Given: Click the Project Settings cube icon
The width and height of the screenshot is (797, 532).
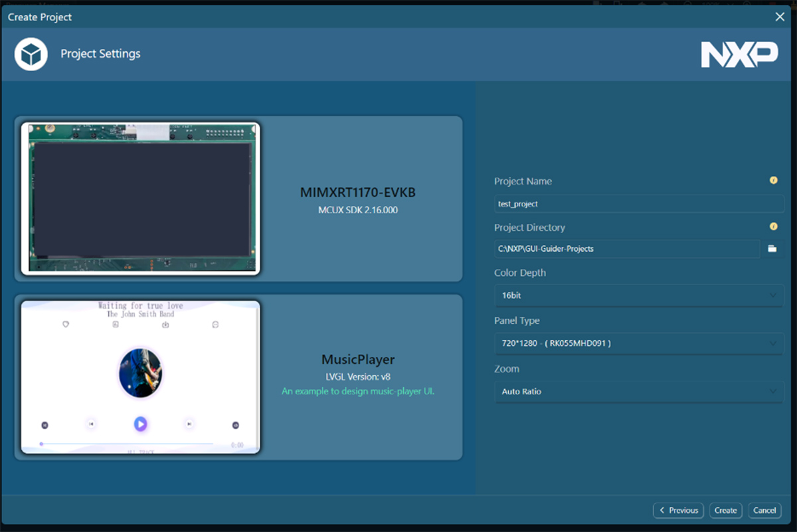Looking at the screenshot, I should pyautogui.click(x=31, y=54).
